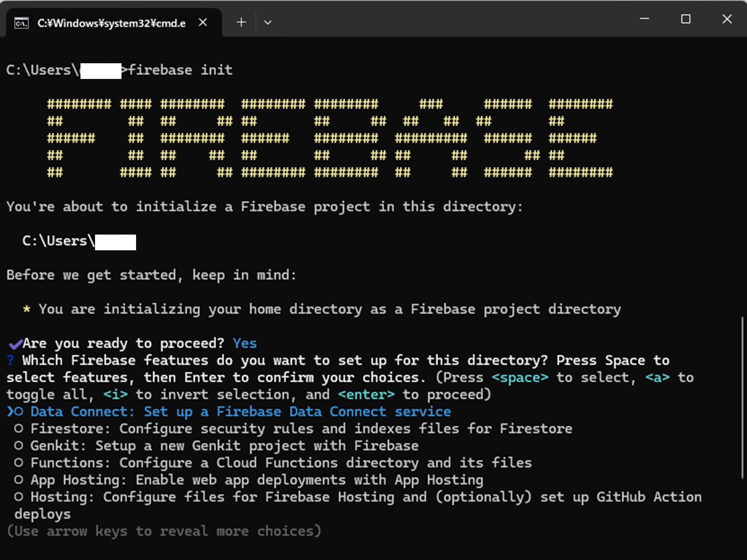Click the yellow asterisk bullet
The height and width of the screenshot is (560, 747).
point(26,309)
